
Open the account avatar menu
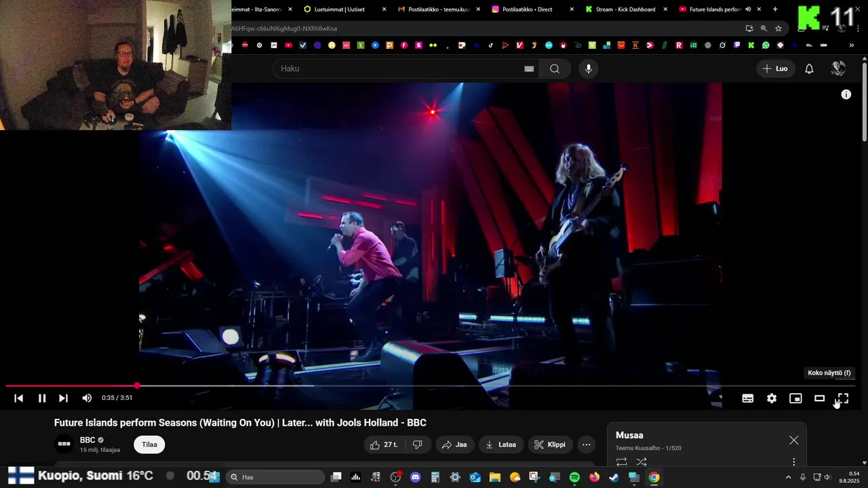(x=838, y=68)
